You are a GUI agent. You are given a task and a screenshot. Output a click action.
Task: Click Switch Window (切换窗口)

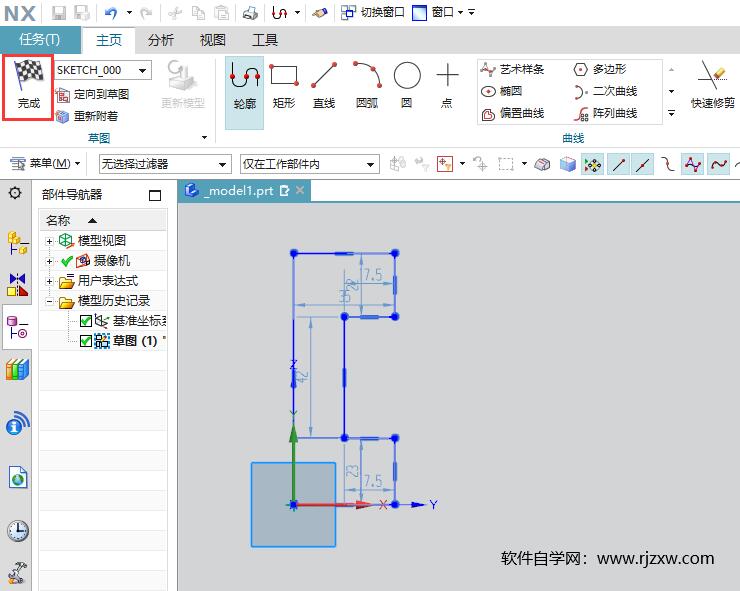tap(373, 13)
